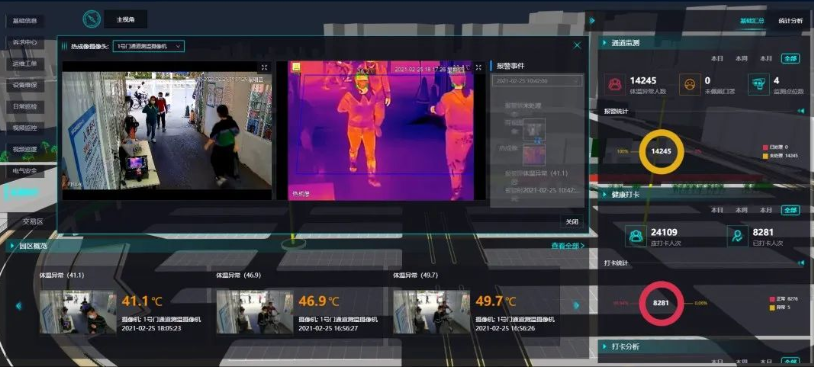Screen dimensions: 814x367
Task: Click the drag-handle bars icon before the camera label
Action: click(x=64, y=46)
